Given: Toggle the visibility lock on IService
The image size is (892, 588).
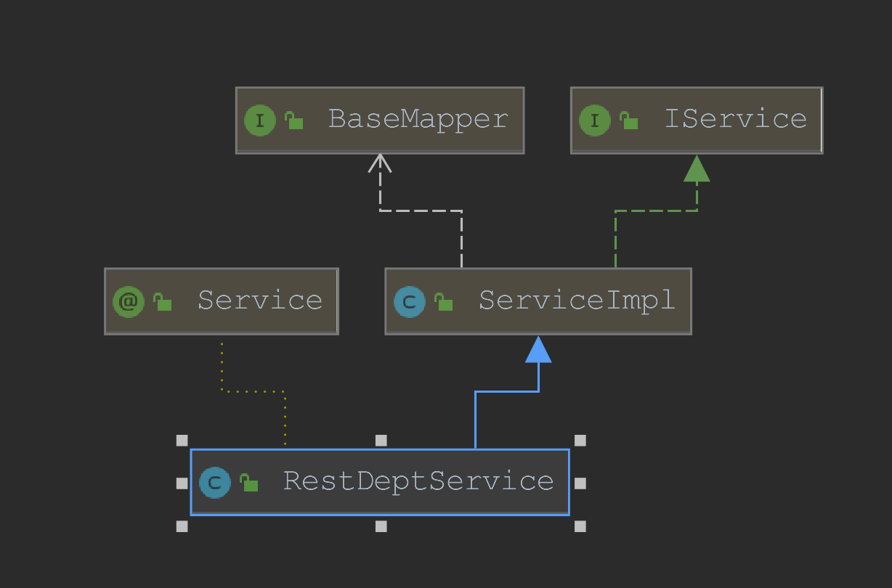Looking at the screenshot, I should point(628,120).
